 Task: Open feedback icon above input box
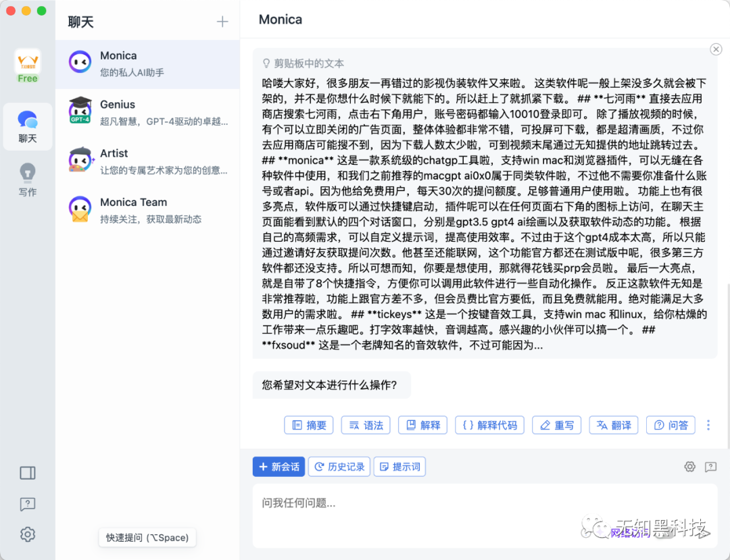[710, 467]
